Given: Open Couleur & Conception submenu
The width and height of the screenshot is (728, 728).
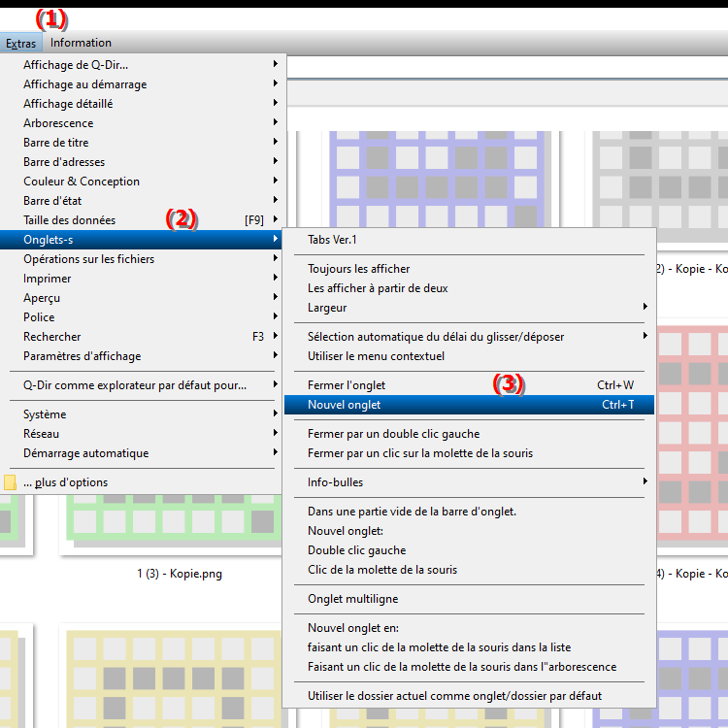Looking at the screenshot, I should point(143,182).
